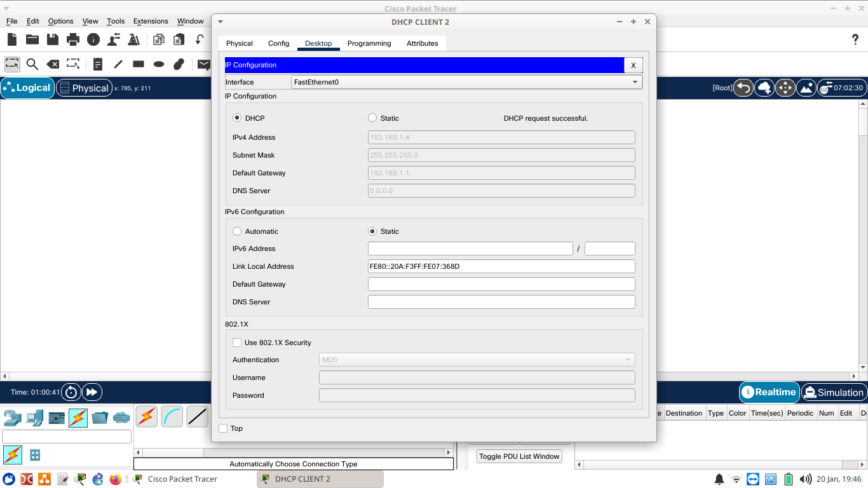Open the File menu
Screen dimensions: 868x488
pos(11,21)
